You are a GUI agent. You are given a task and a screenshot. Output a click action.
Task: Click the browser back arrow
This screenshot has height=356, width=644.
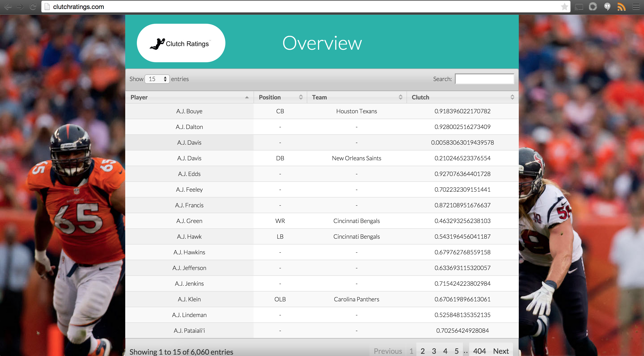pyautogui.click(x=8, y=7)
